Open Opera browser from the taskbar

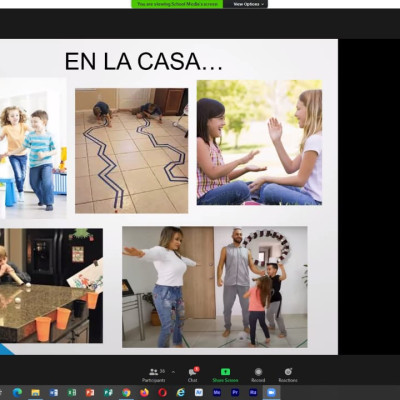click(162, 393)
